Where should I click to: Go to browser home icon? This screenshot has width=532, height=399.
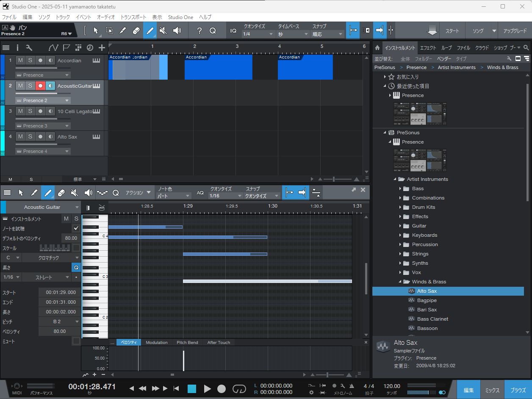tap(377, 48)
